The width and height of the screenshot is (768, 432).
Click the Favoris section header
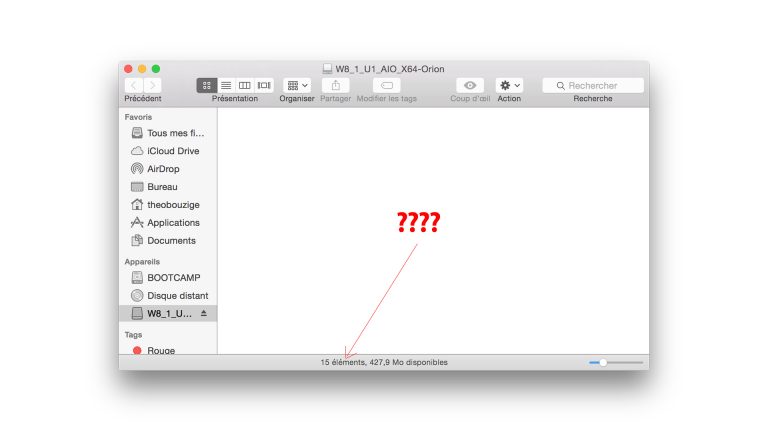(x=138, y=117)
